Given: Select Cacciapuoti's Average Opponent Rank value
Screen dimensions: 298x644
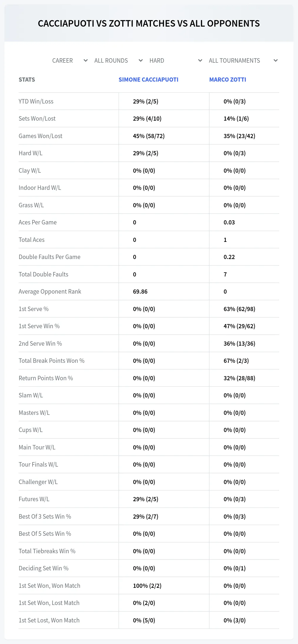Looking at the screenshot, I should 140,292.
